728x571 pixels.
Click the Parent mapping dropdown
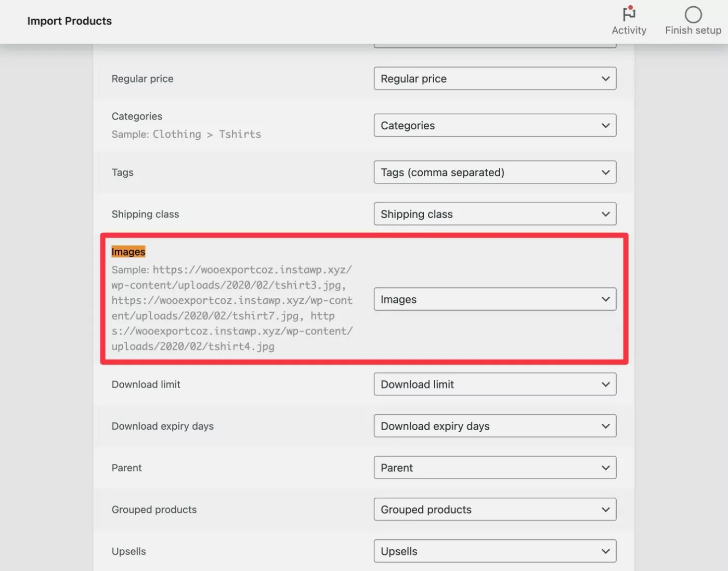pos(495,468)
